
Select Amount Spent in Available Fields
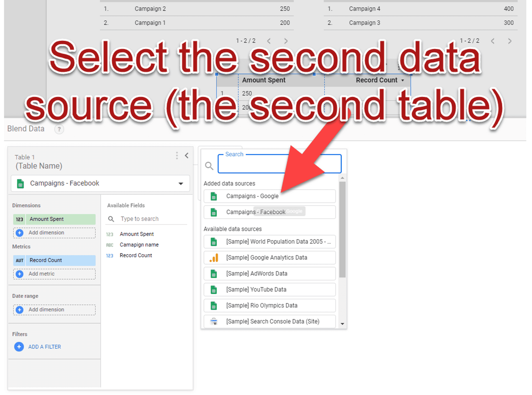(137, 234)
